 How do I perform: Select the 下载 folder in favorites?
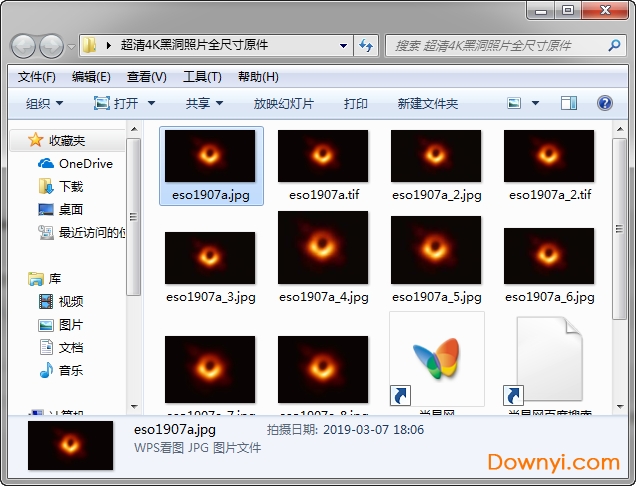point(70,186)
